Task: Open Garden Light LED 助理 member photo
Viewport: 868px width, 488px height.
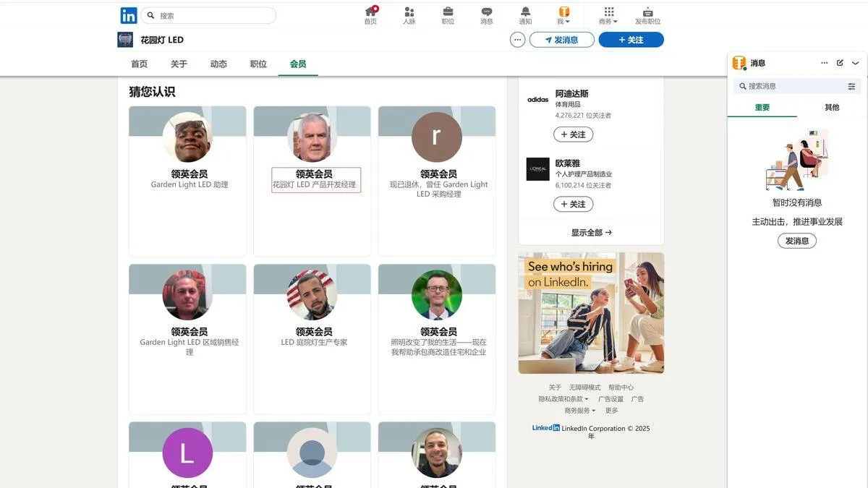Action: [x=187, y=137]
